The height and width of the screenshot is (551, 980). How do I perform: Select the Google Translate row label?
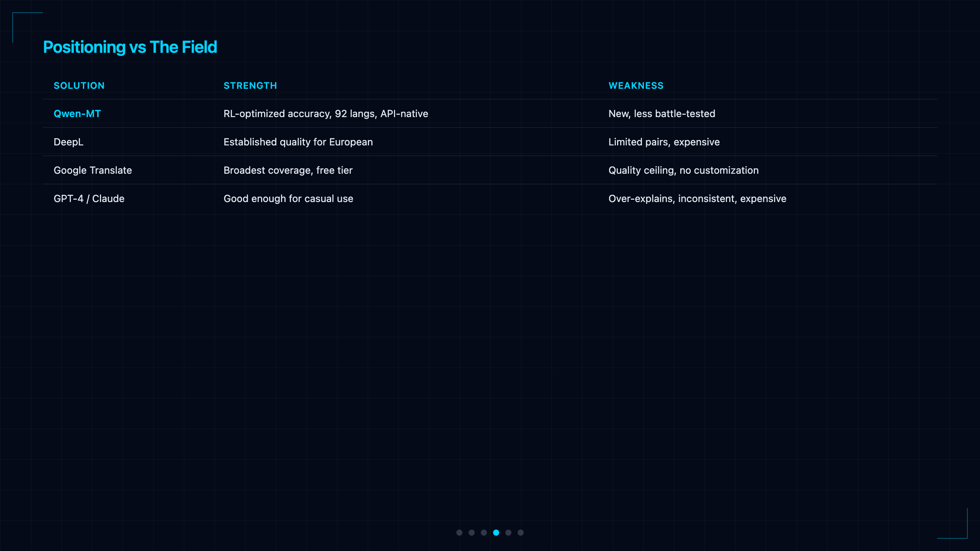click(93, 170)
